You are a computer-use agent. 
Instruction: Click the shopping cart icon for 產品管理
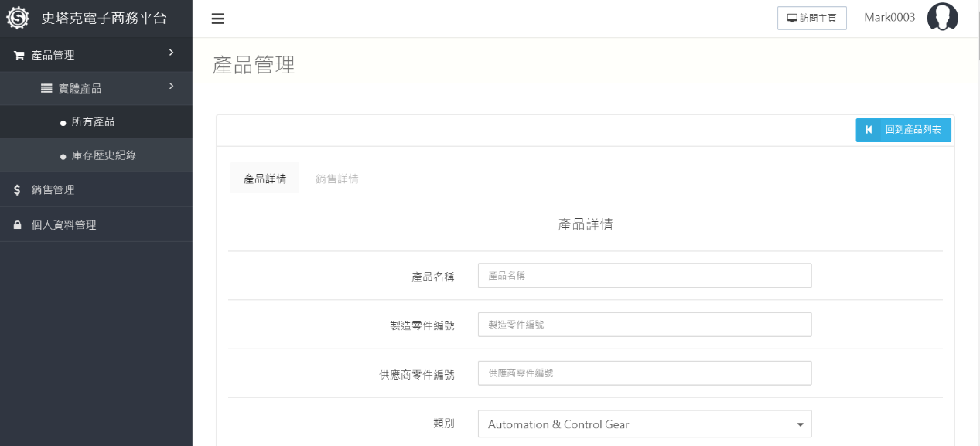19,56
